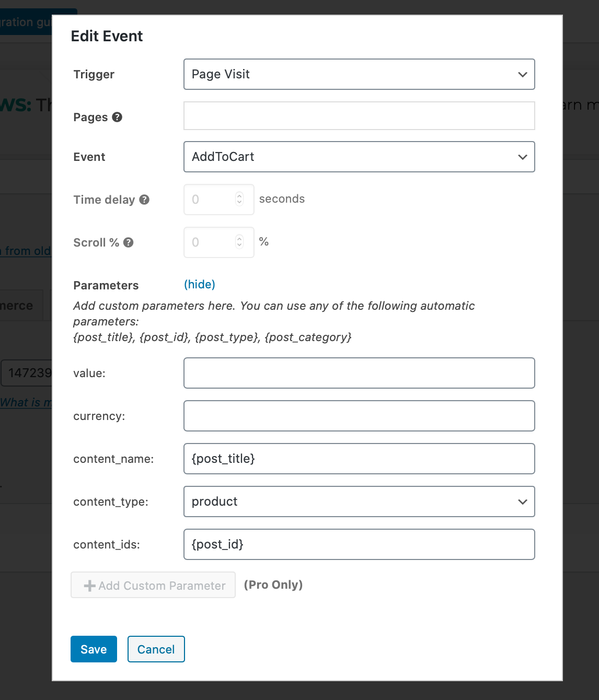The width and height of the screenshot is (599, 700).
Task: Click the content_ids input field
Action: (x=359, y=544)
